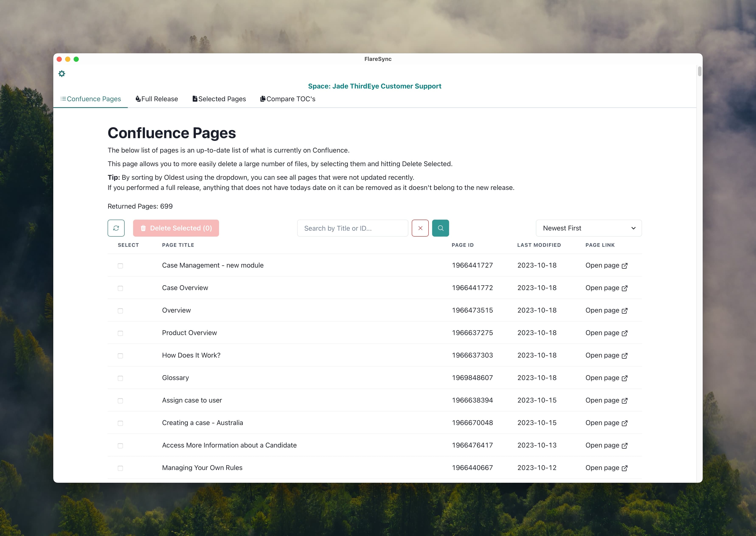This screenshot has height=536, width=756.
Task: Click the refresh pages icon button
Action: point(116,228)
